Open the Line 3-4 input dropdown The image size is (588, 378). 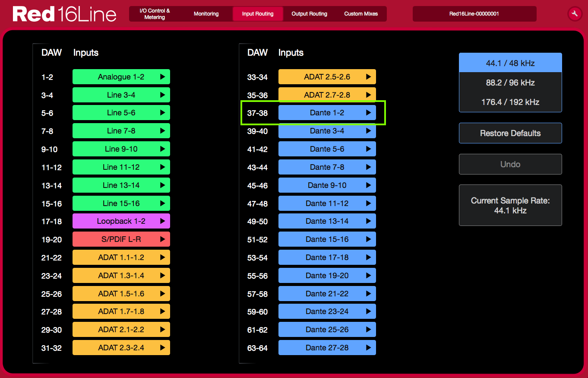(x=121, y=95)
